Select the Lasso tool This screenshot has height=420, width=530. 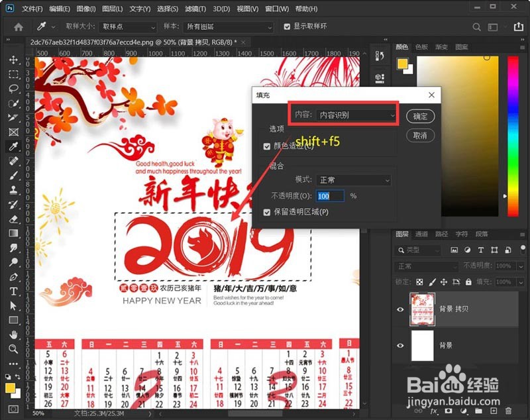pyautogui.click(x=13, y=89)
